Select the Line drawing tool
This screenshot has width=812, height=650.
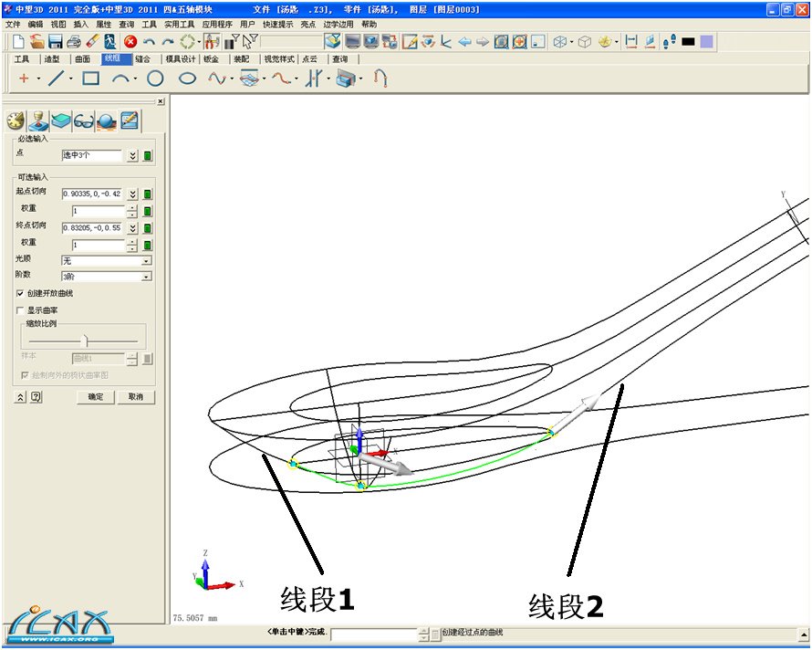[56, 79]
